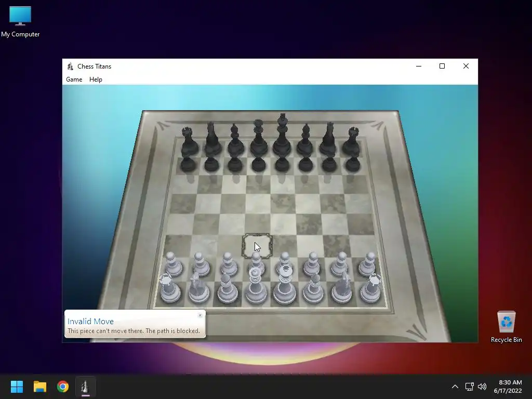532x399 pixels.
Task: Click black rook in the right corner
Action: coord(352,141)
